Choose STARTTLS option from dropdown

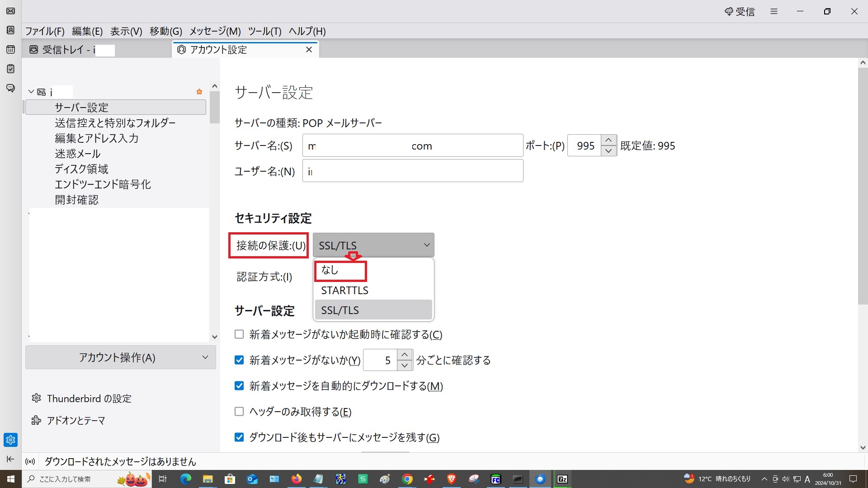(x=344, y=291)
